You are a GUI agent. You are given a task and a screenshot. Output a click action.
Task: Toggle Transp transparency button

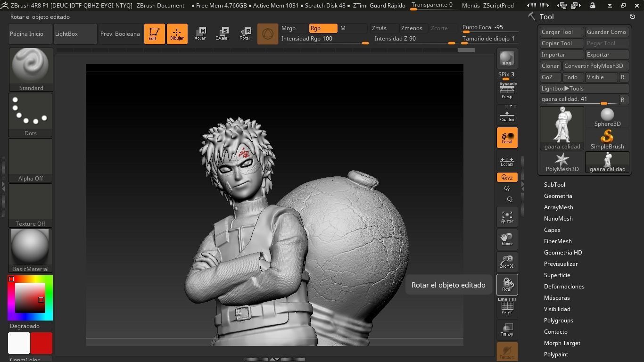[x=507, y=329]
